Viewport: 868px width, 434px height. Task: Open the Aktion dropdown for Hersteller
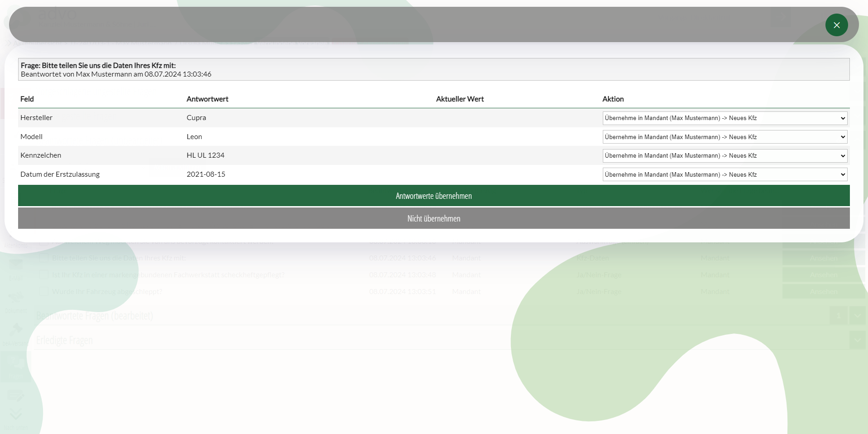(x=725, y=118)
